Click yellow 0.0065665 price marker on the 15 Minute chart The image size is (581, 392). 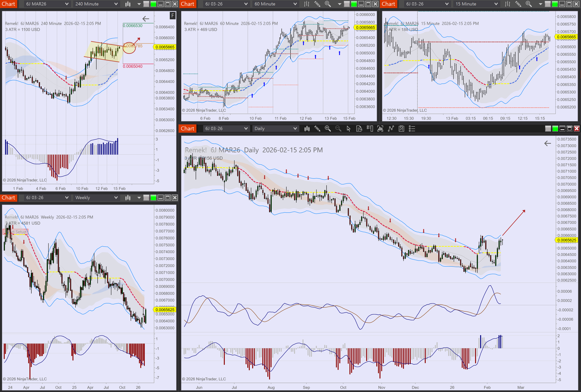point(566,37)
